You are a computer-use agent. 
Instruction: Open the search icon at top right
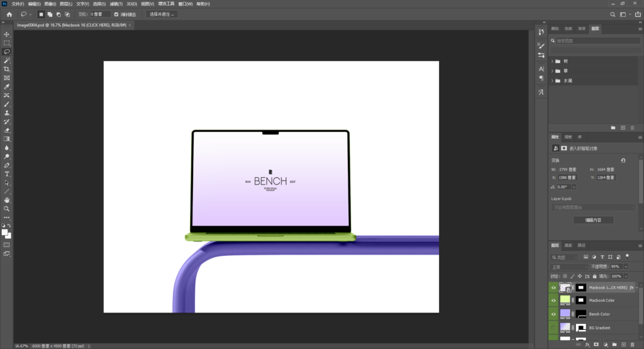click(613, 14)
